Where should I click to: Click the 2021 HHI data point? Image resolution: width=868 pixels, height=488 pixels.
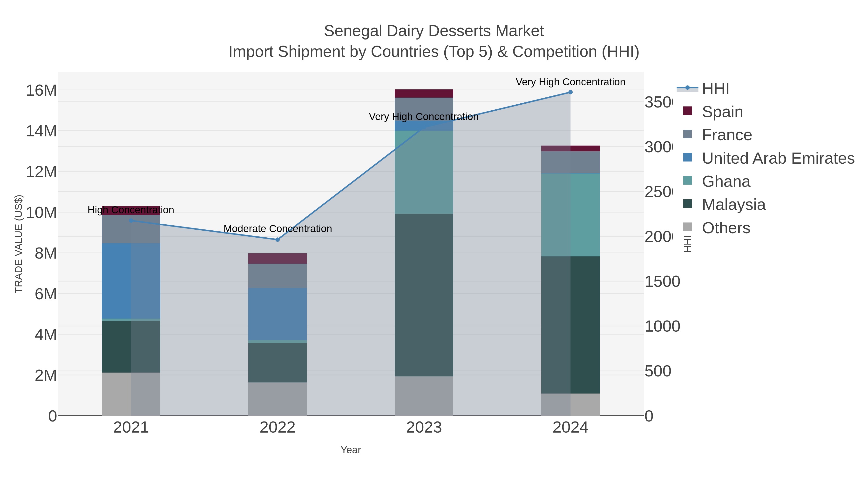point(131,221)
